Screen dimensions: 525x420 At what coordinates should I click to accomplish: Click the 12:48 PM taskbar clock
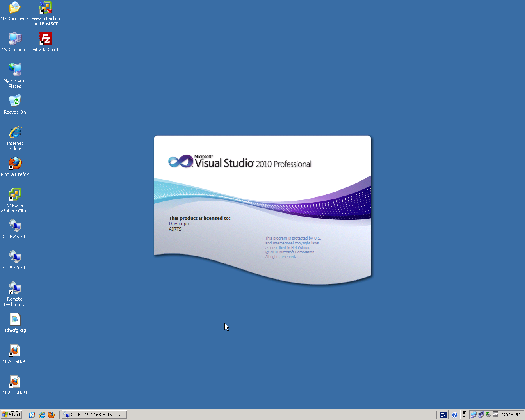coord(511,415)
